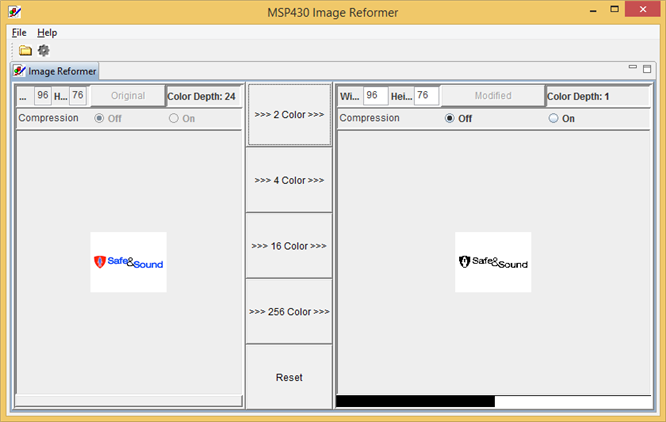This screenshot has width=666, height=422.
Task: Click the original Safe&Sound color image
Action: [128, 262]
